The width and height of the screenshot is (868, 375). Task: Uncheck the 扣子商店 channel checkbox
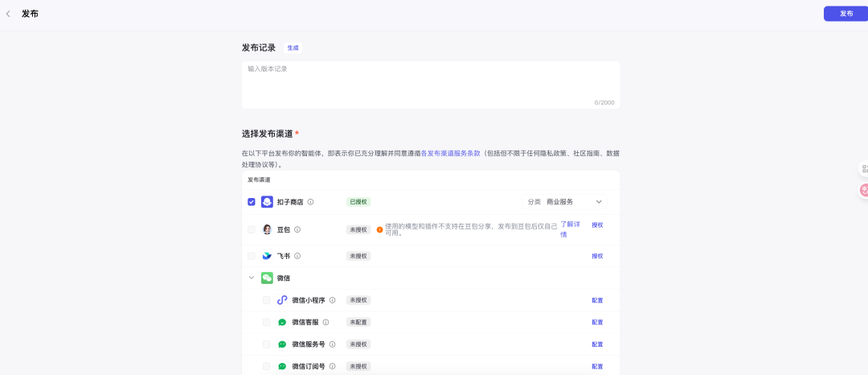(x=252, y=202)
